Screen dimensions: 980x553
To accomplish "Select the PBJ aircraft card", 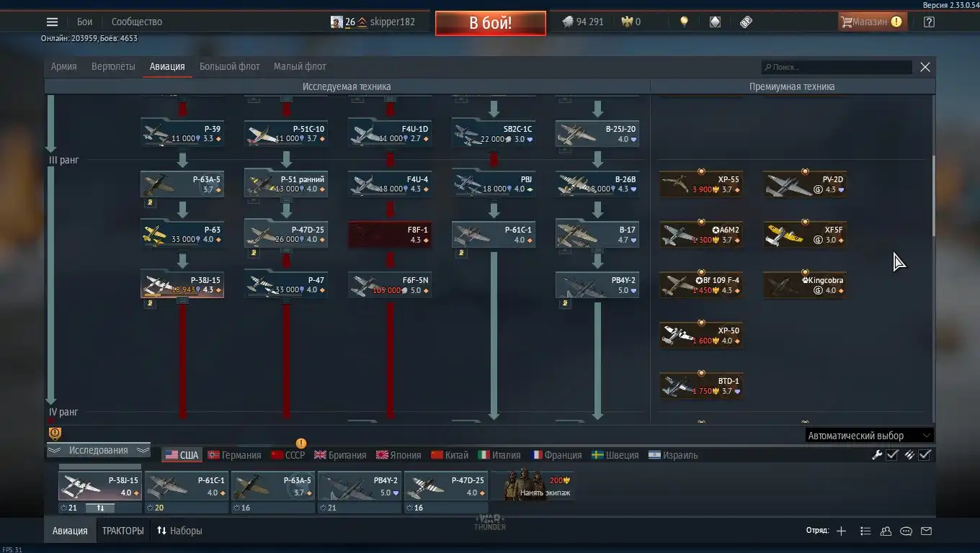I will [494, 184].
